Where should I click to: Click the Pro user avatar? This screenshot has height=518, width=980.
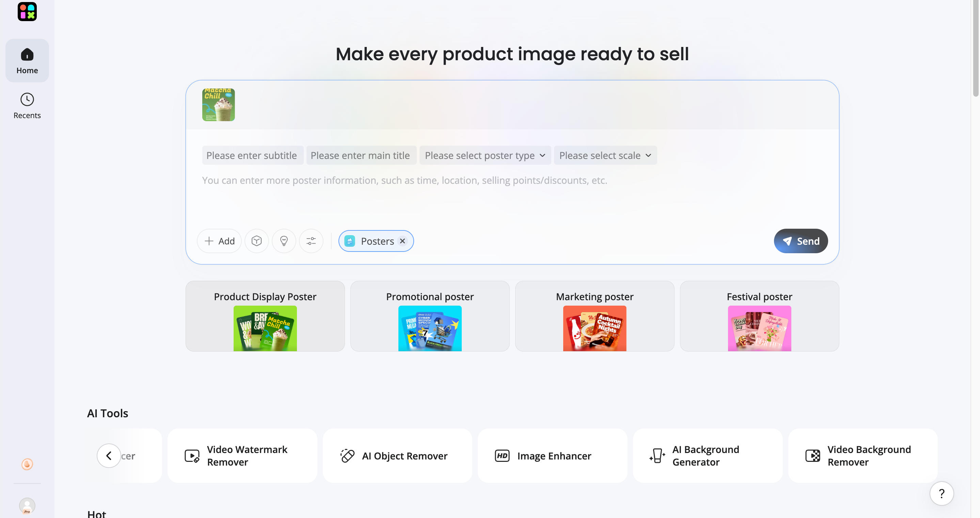[x=27, y=506]
